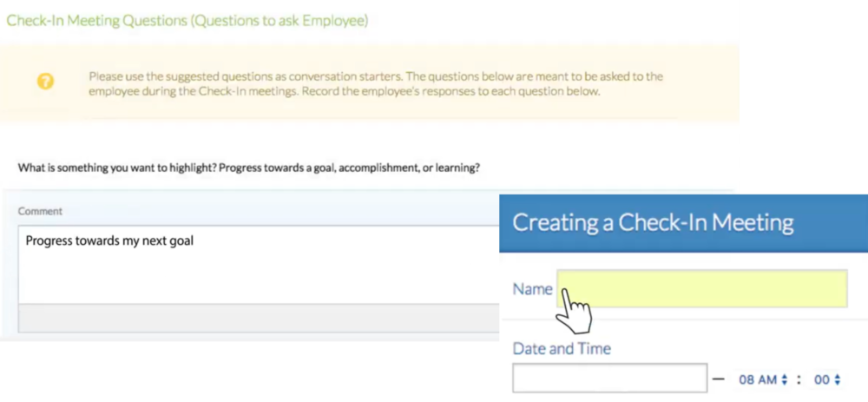This screenshot has height=402, width=868.
Task: Click the pointing hand cursor icon
Action: pos(574,312)
